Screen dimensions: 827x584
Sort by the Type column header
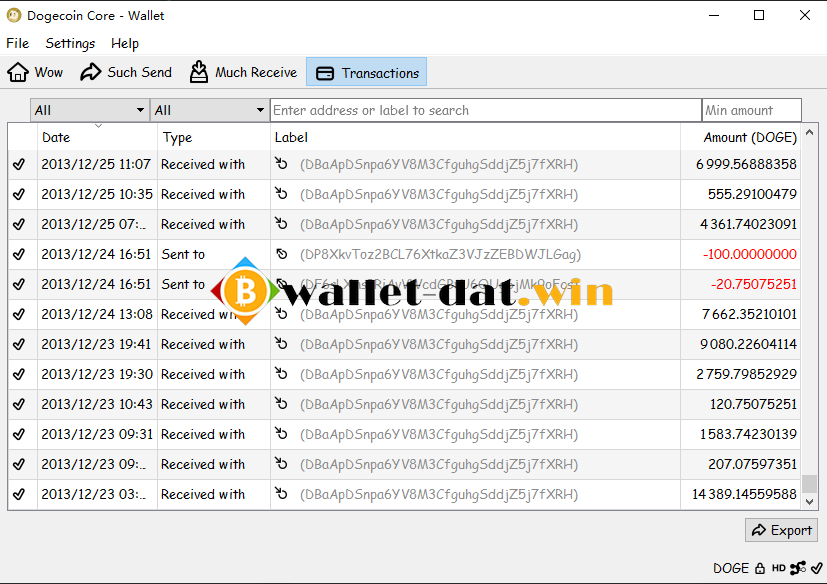pos(214,137)
